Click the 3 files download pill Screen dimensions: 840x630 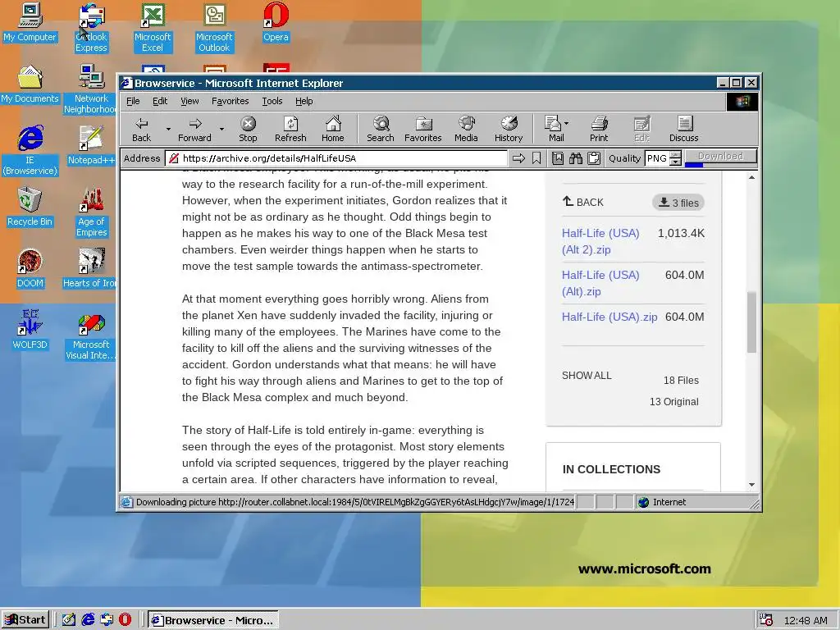pyautogui.click(x=678, y=203)
